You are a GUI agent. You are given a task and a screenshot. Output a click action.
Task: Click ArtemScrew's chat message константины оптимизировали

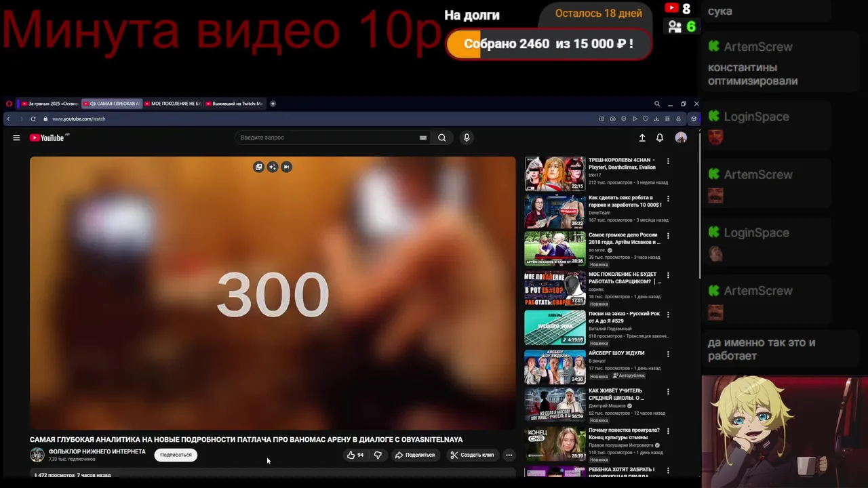[753, 75]
